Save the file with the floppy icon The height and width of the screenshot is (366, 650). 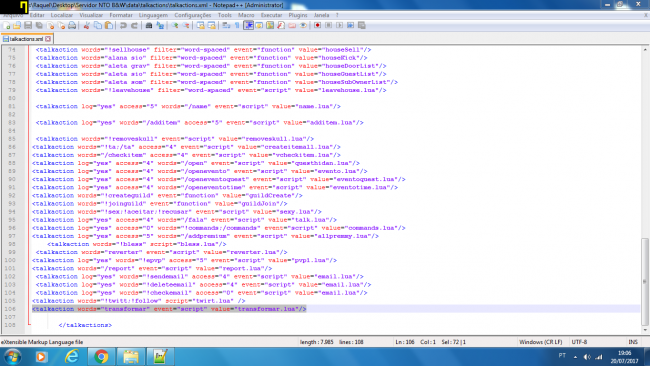(28, 26)
